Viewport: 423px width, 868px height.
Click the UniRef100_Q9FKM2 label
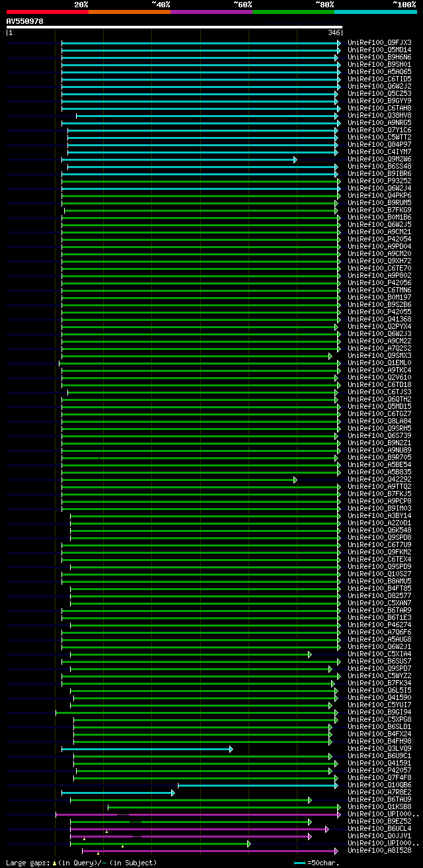click(x=379, y=552)
